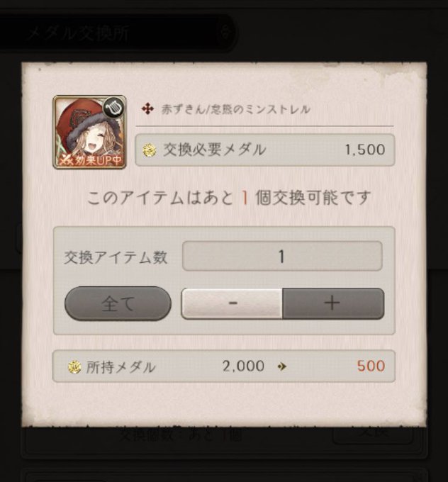The width and height of the screenshot is (448, 482).
Task: Click the medal icon next to 所持メダル
Action: pos(74,366)
